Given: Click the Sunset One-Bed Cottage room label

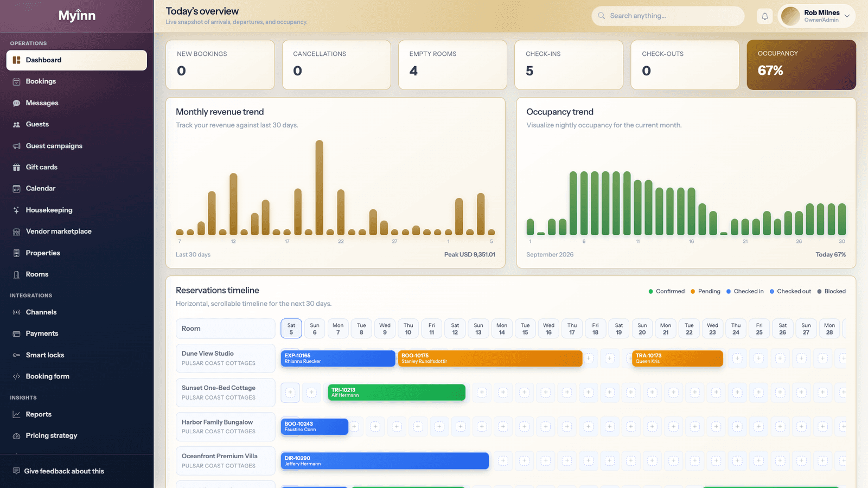Looking at the screenshot, I should click(225, 393).
